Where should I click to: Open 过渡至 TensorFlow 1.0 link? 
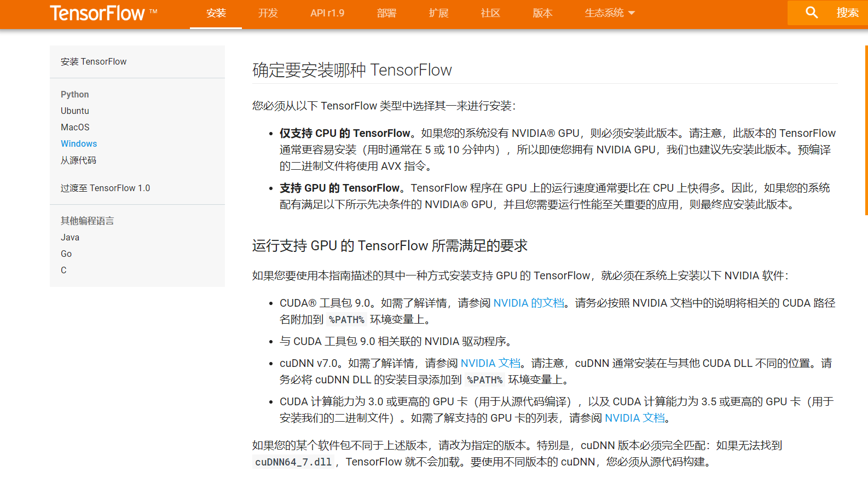(x=105, y=188)
